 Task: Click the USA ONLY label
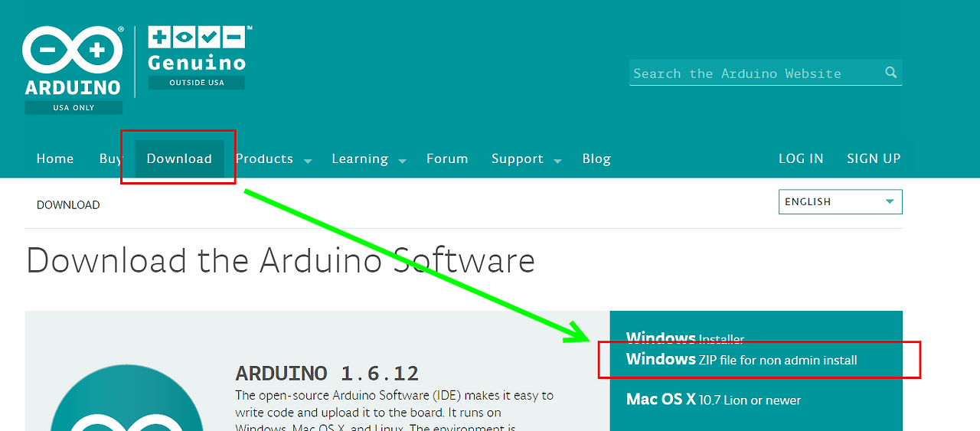tap(73, 108)
